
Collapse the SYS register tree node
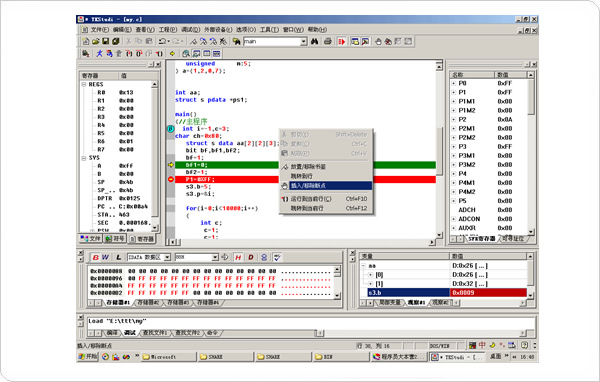tap(83, 158)
